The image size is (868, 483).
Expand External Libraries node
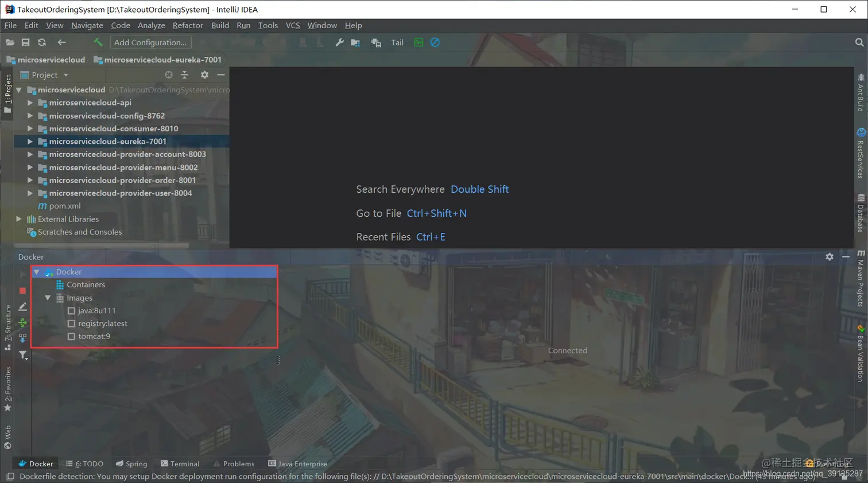[x=19, y=219]
